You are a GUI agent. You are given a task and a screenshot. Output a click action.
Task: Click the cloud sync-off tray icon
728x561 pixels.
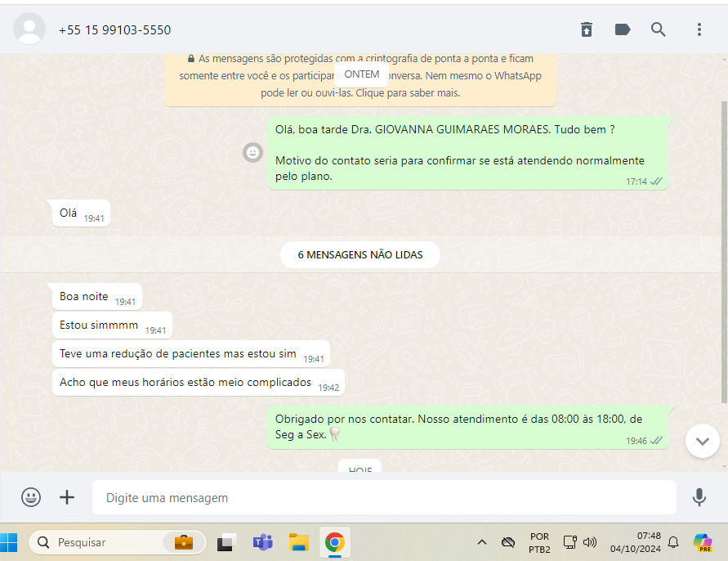pos(508,542)
